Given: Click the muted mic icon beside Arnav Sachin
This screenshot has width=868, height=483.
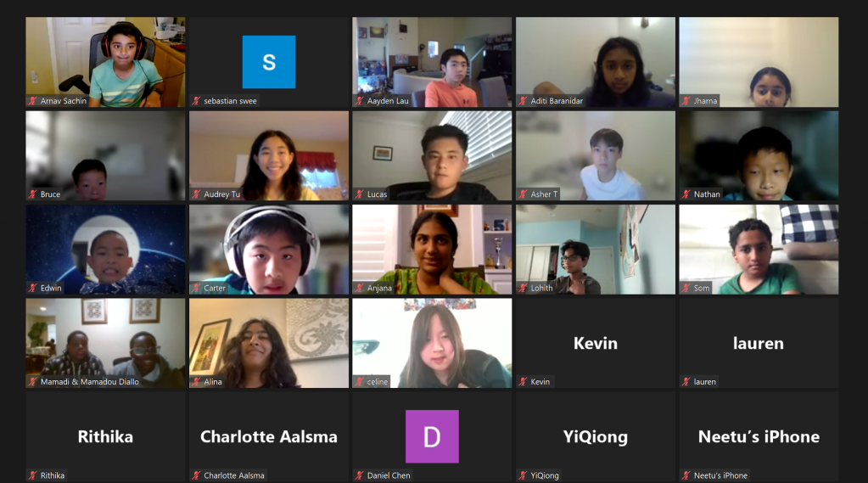Looking at the screenshot, I should pyautogui.click(x=33, y=101).
